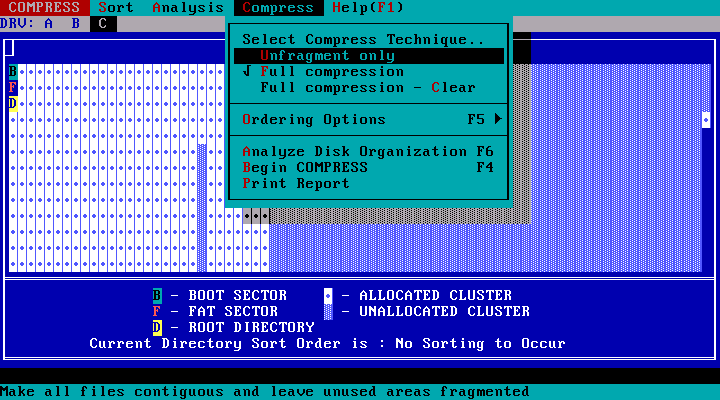Click the FAT Sector F cell on disk map
This screenshot has height=400, width=720.
pyautogui.click(x=13, y=87)
